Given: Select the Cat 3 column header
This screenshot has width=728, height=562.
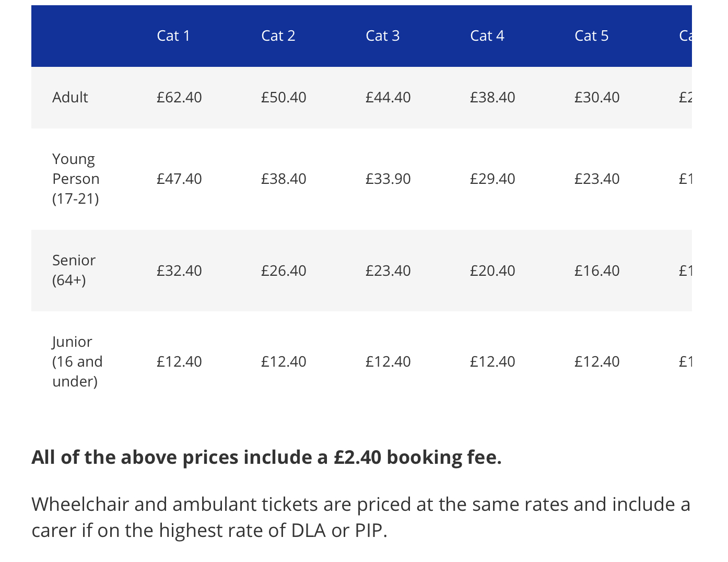Looking at the screenshot, I should (383, 36).
